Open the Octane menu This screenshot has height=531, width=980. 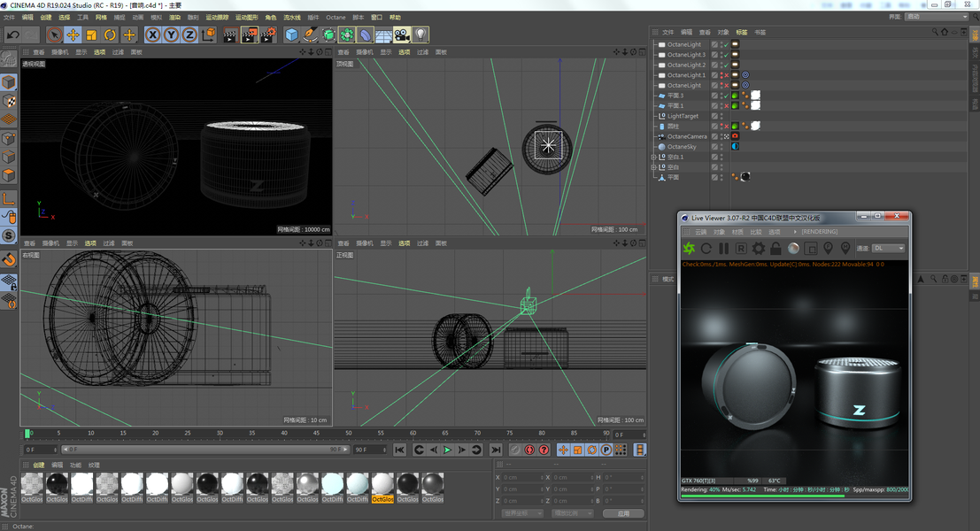(336, 18)
